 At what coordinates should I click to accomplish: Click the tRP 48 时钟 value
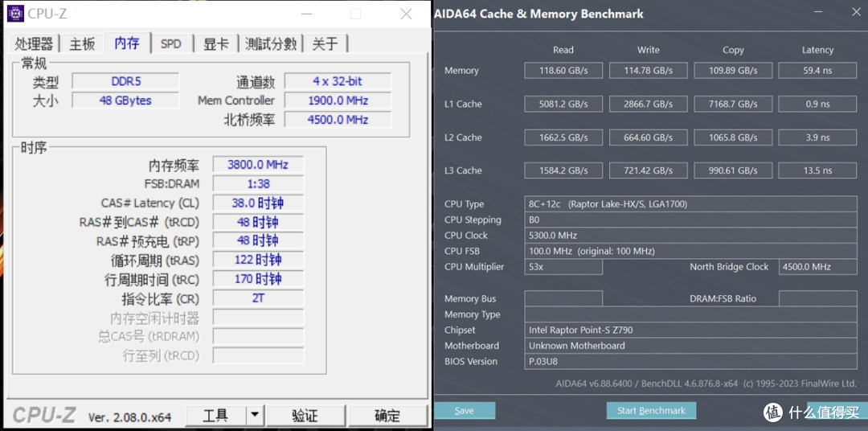[x=258, y=241]
